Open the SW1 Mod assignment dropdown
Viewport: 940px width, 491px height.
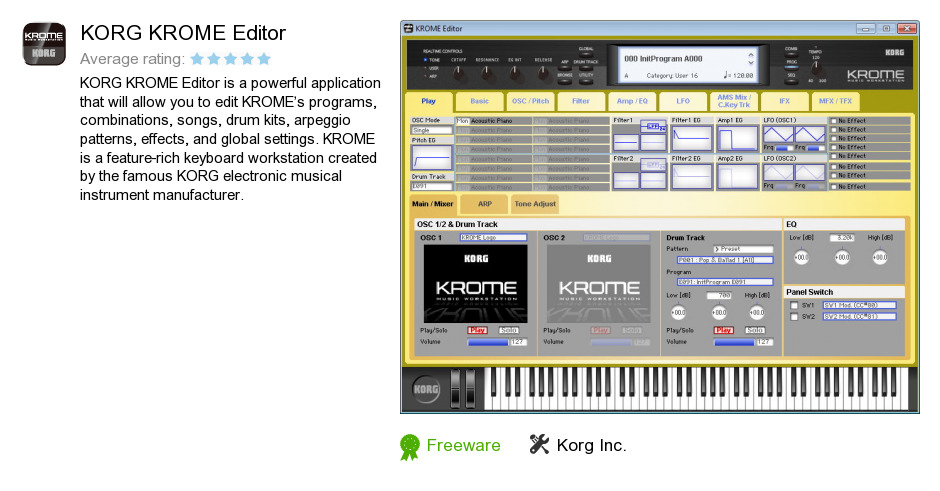(860, 306)
